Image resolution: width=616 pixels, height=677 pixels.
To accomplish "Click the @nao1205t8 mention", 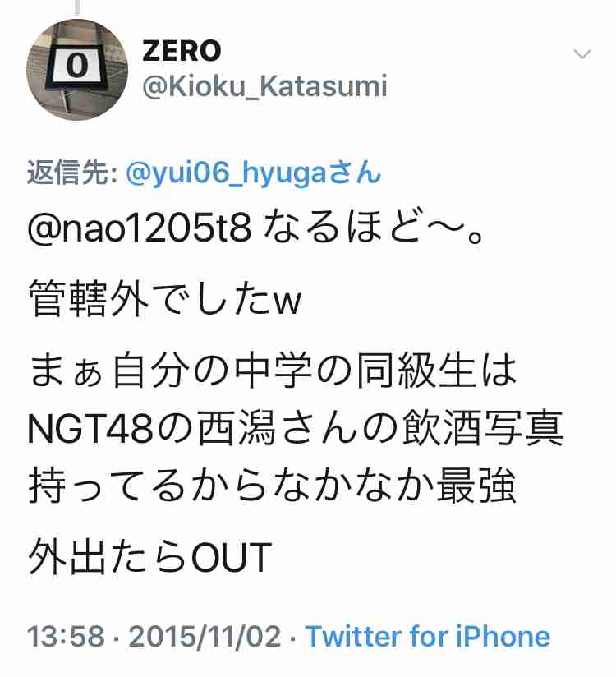I will point(140,228).
